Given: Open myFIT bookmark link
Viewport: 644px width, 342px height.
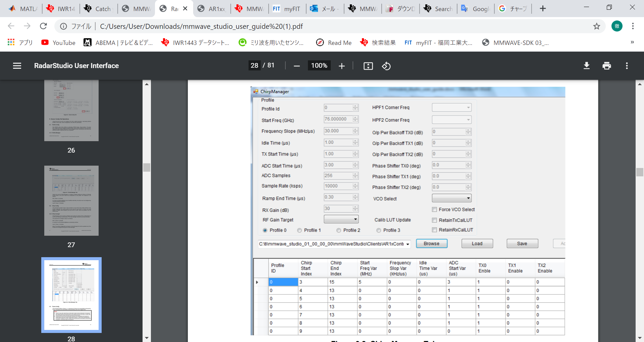Looking at the screenshot, I should [x=438, y=43].
